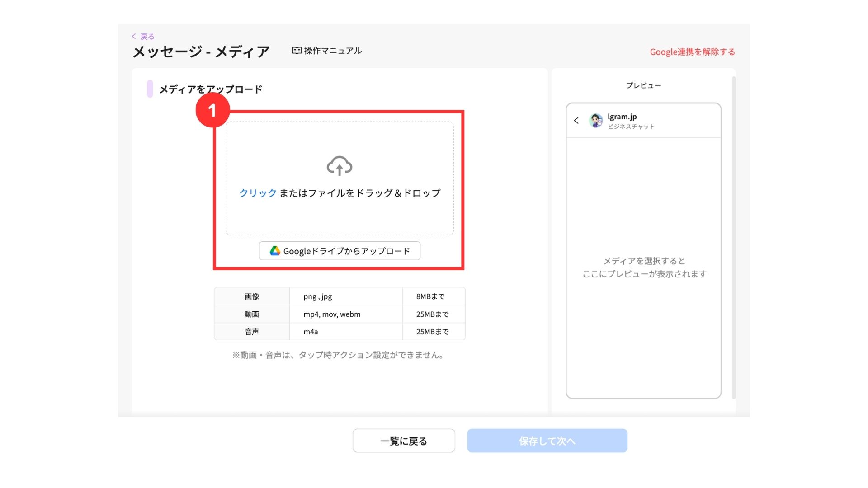This screenshot has width=868, height=488.
Task: Click the lgram.jp profile avatar
Action: 596,121
